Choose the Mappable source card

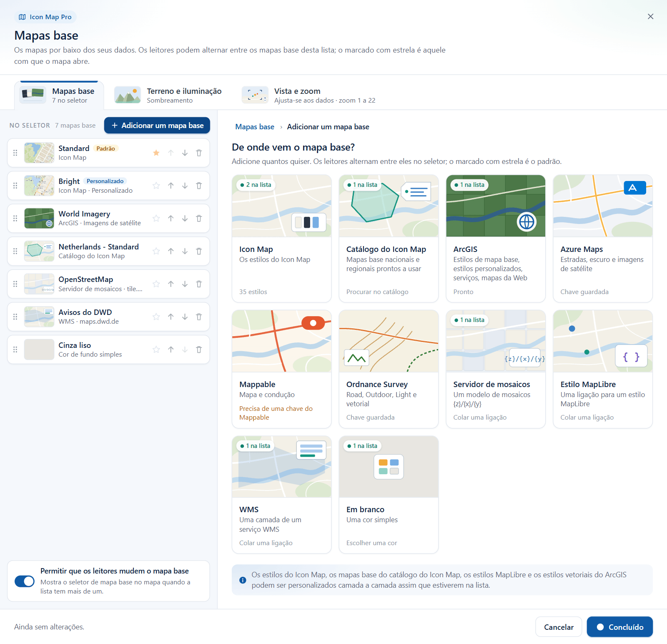282,369
